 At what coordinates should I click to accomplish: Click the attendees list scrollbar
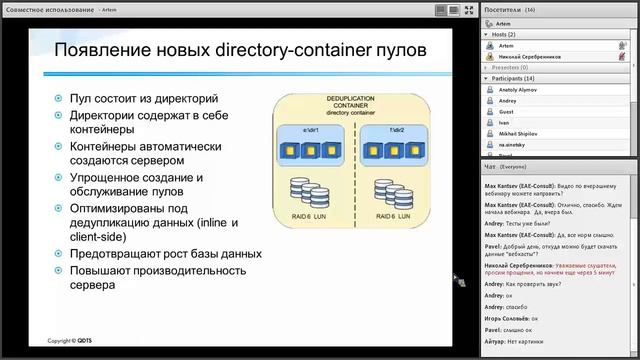[x=633, y=92]
